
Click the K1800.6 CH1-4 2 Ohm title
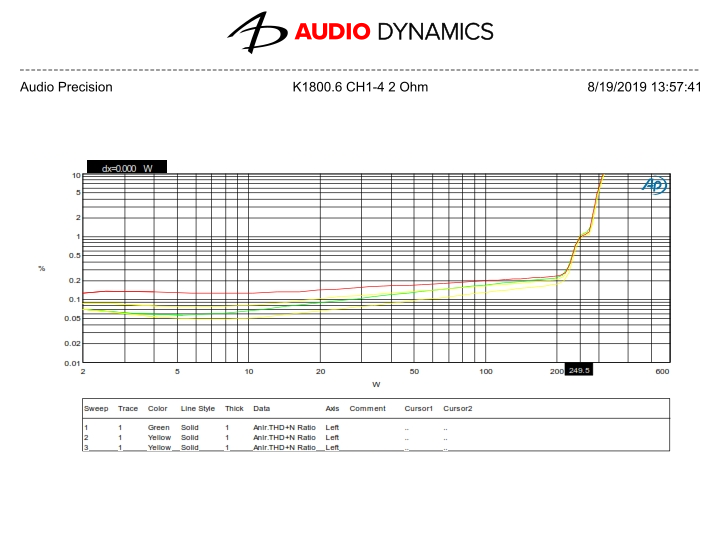tap(360, 87)
